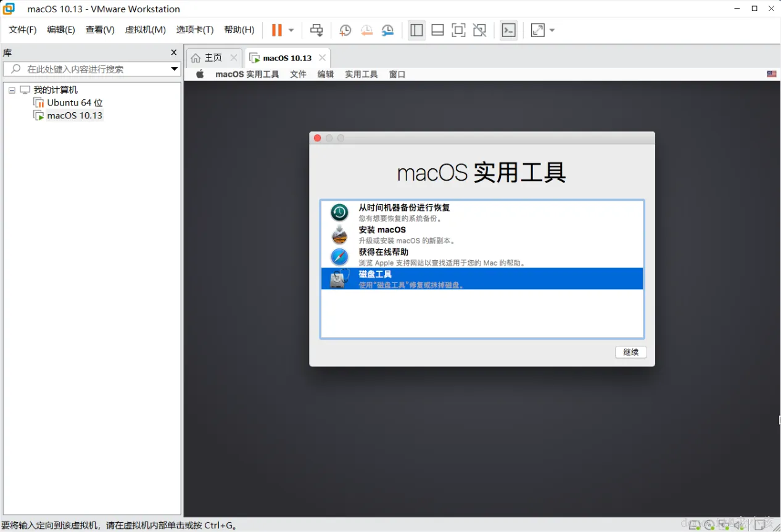Toggle the library sidebar view
The width and height of the screenshot is (781, 532).
coord(417,30)
